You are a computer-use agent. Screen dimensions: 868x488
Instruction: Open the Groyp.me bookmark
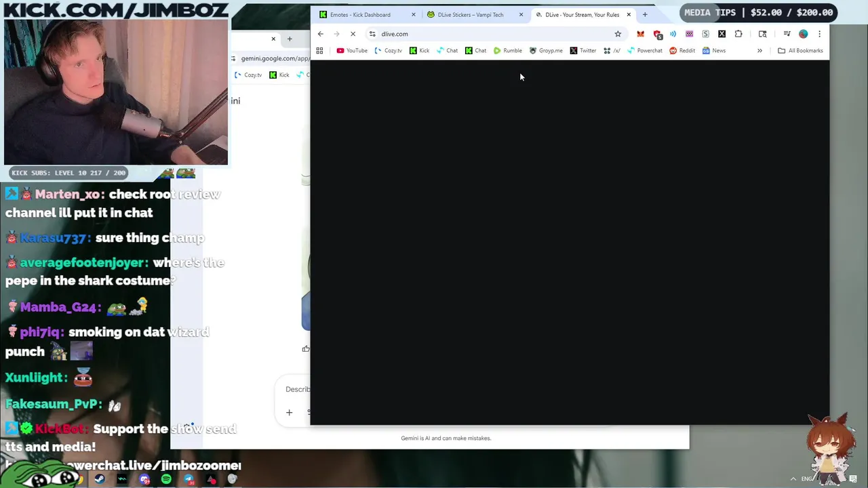pos(546,51)
